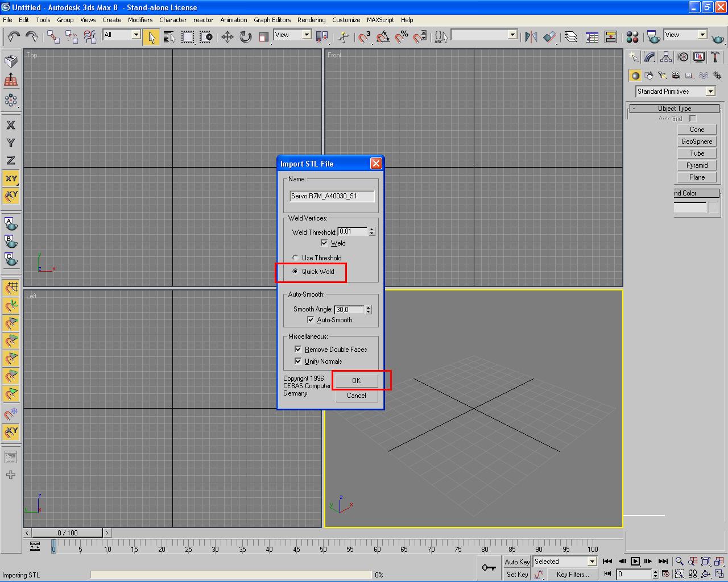Open the Layer Manager
Screen dimensions: 728x582
(571, 37)
